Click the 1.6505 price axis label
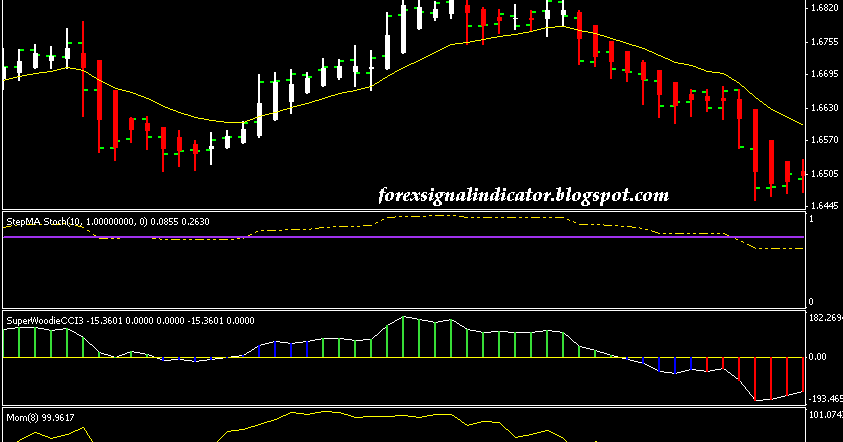This screenshot has width=843, height=442. [825, 174]
